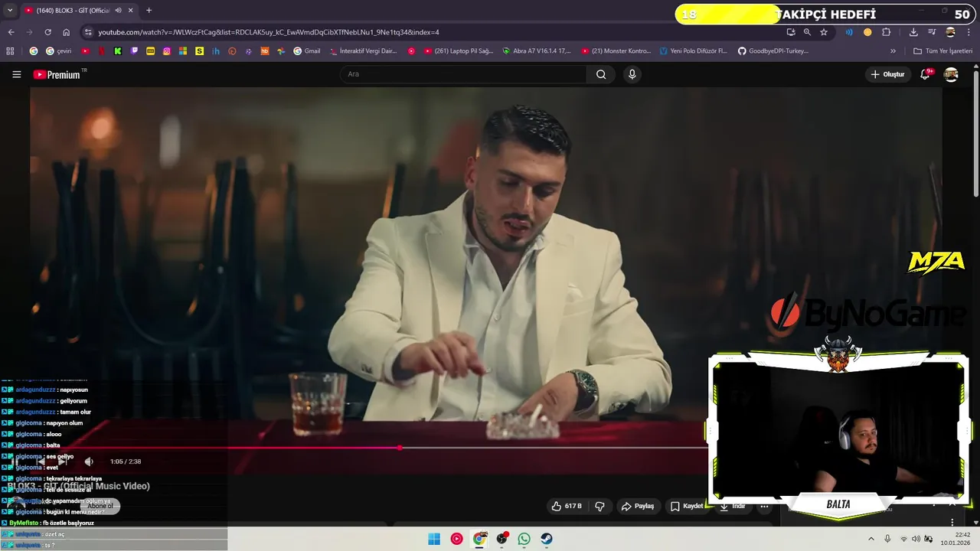Click the Kaydet save button
The width and height of the screenshot is (980, 551).
(687, 506)
